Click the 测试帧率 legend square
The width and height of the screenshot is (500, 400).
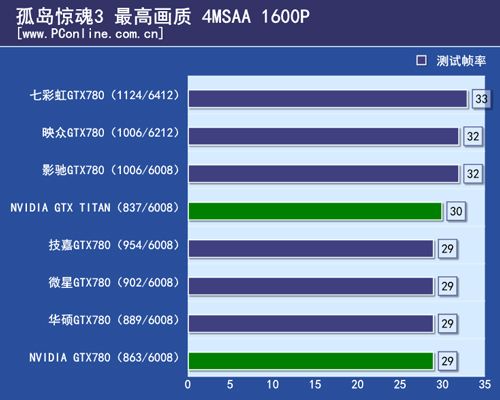[x=421, y=60]
